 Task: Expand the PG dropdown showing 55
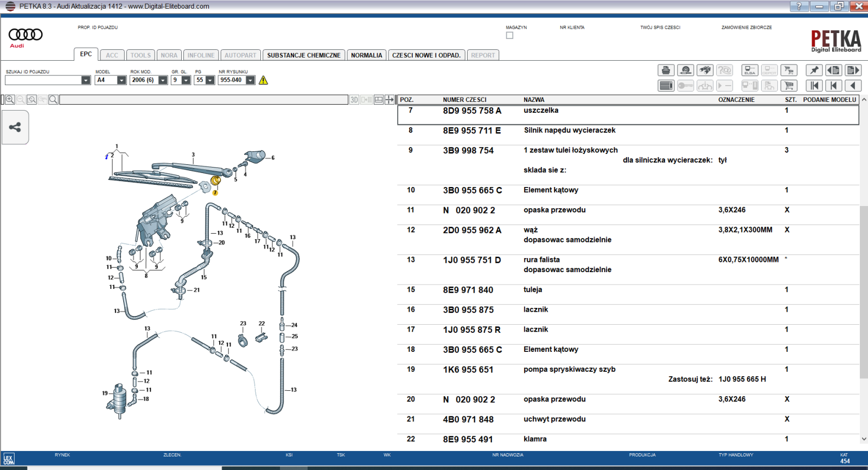(x=210, y=80)
